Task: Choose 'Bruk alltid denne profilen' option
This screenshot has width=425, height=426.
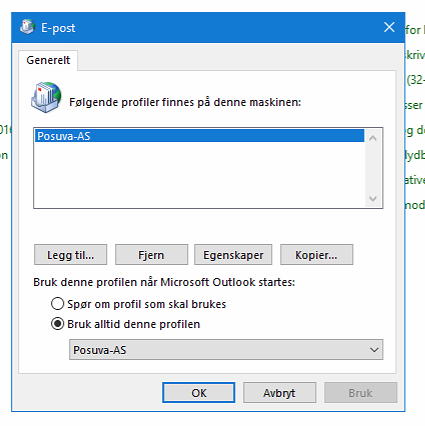Action: pos(57,324)
